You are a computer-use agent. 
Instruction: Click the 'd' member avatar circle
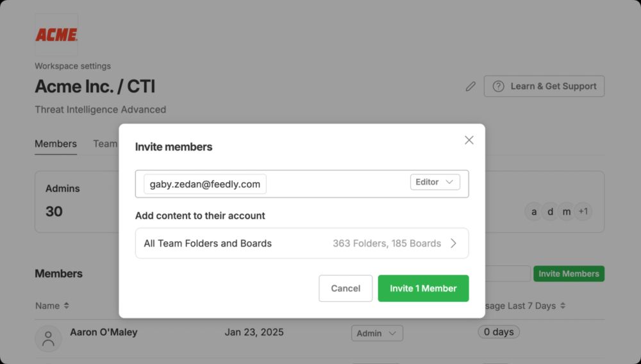(550, 211)
